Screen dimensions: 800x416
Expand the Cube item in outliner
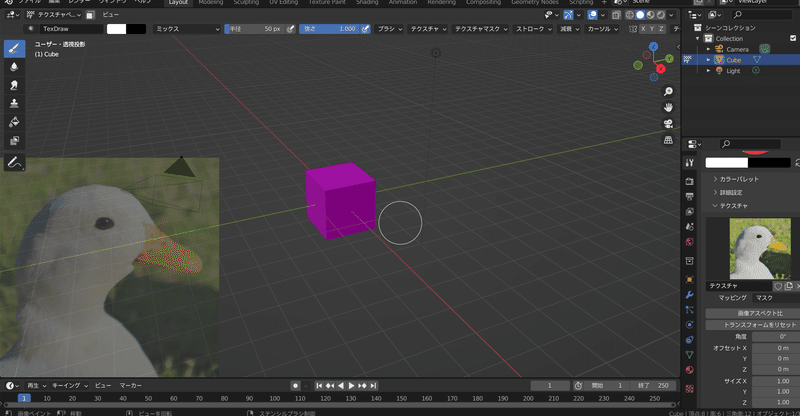click(x=708, y=60)
